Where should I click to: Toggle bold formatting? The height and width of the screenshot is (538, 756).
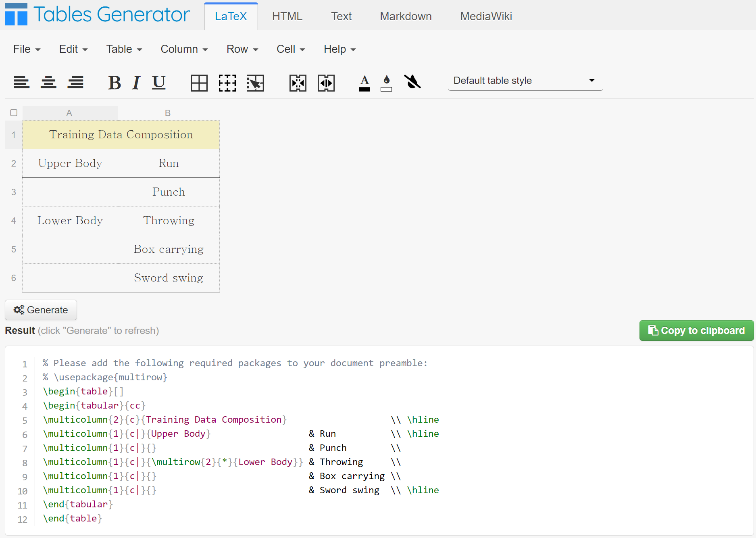[115, 83]
